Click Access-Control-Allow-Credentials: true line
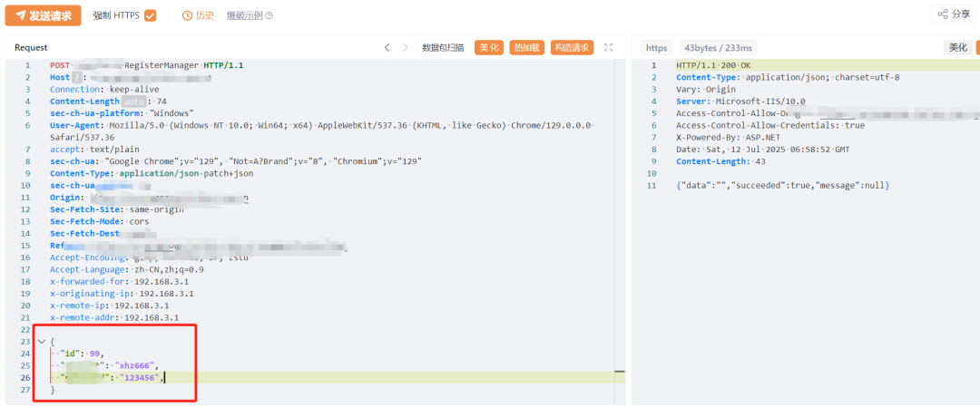 coord(770,125)
